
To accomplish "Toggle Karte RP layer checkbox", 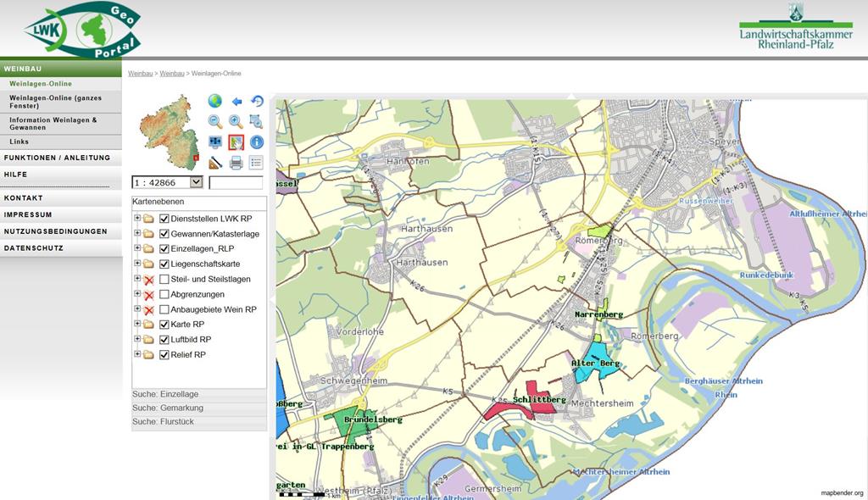I will (x=164, y=325).
